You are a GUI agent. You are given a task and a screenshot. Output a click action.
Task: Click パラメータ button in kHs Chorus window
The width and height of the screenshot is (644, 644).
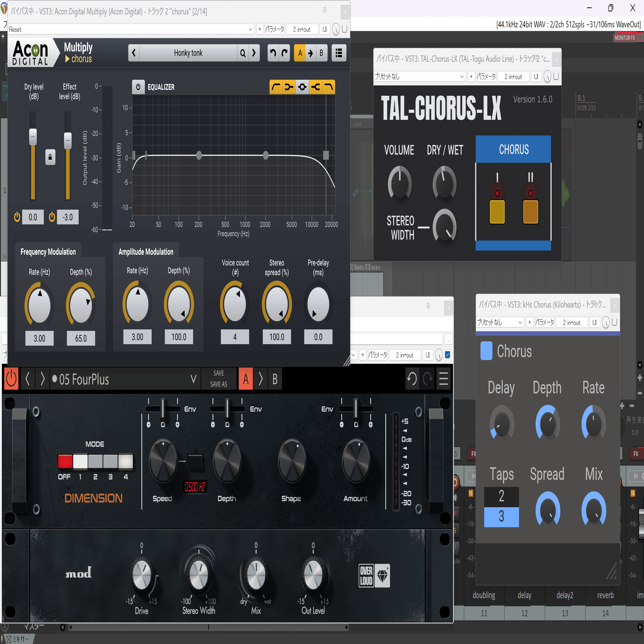(x=545, y=322)
